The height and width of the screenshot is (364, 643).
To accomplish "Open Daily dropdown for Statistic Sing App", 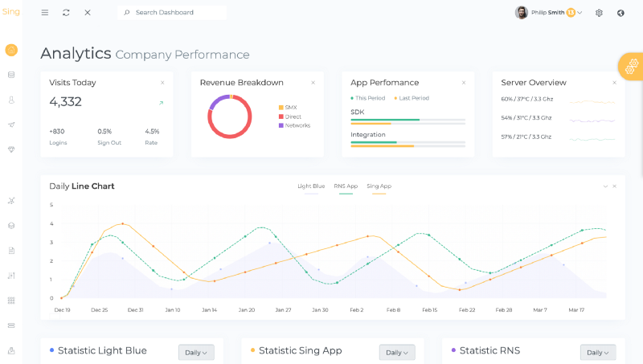I will [397, 353].
